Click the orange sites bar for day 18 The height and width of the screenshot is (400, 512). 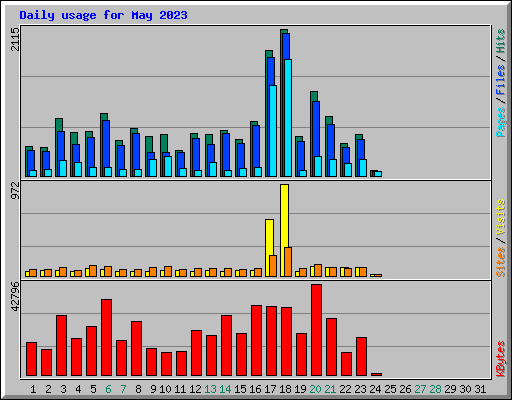[x=288, y=262]
